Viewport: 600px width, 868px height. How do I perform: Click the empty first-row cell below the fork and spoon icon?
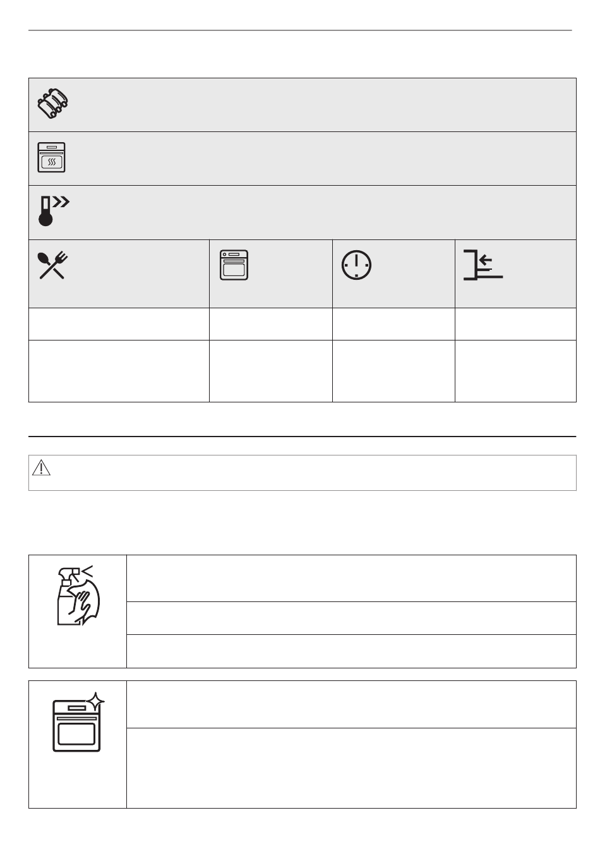coord(119,324)
